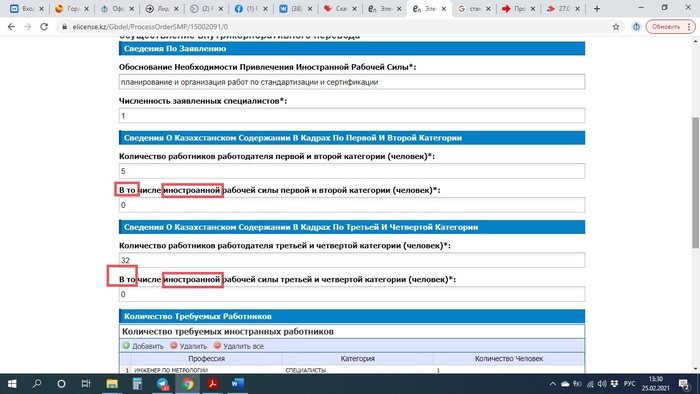The height and width of the screenshot is (394, 700).
Task: Close the Facebook tab
Action: click(x=265, y=8)
